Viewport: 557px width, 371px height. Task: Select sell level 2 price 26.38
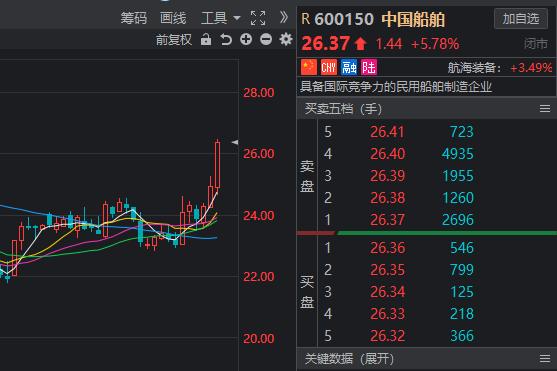pos(387,198)
